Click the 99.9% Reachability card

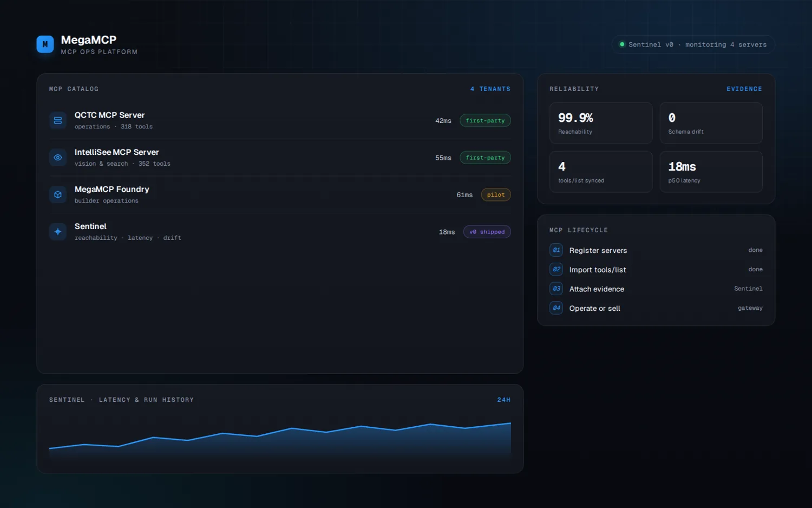(x=601, y=123)
